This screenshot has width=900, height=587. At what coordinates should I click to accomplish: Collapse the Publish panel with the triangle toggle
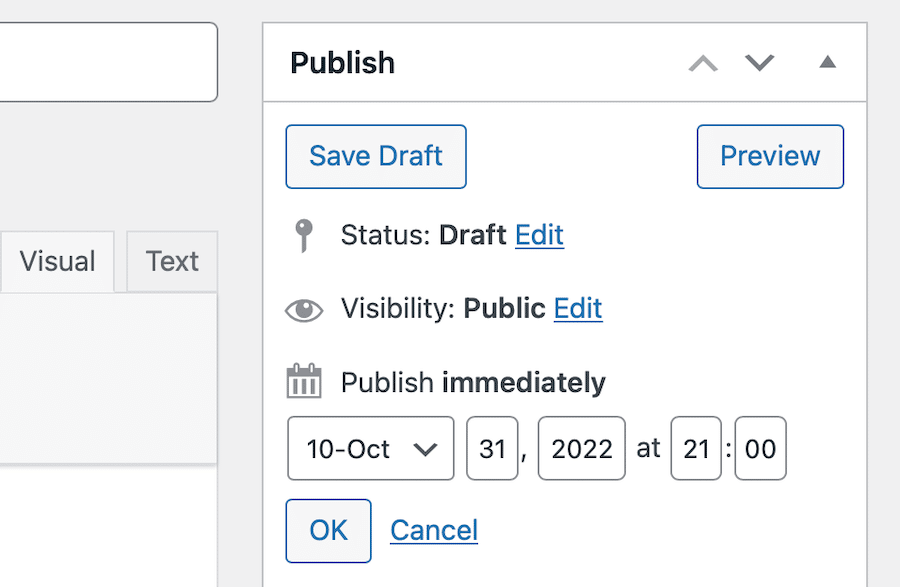[x=827, y=63]
